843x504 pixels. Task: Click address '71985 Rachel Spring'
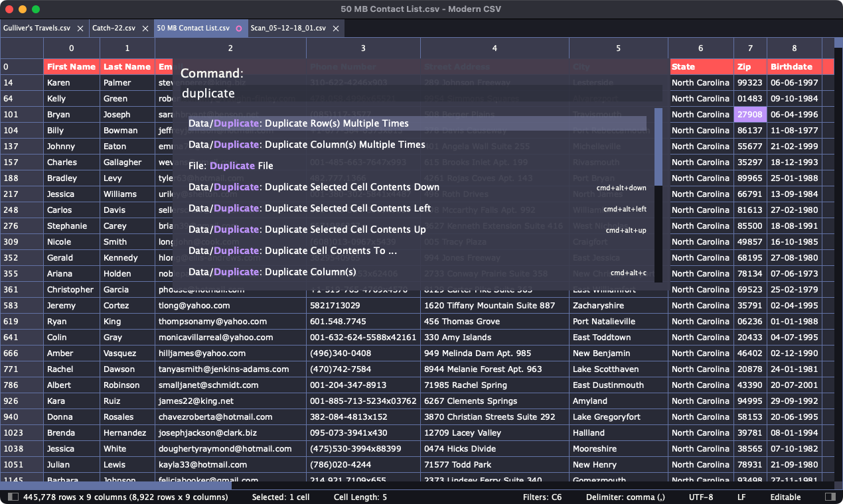click(x=495, y=385)
